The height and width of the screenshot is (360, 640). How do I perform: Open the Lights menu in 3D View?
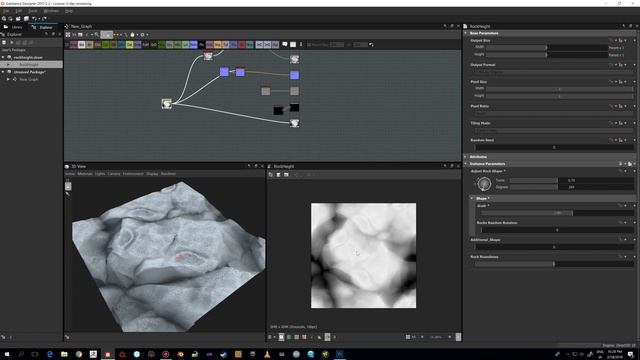100,174
